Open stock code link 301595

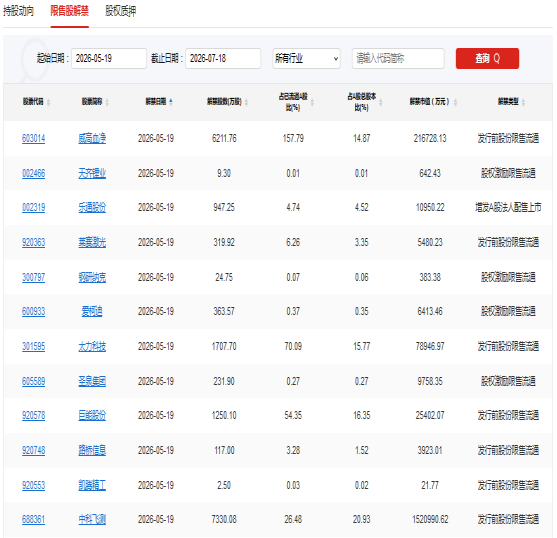click(x=34, y=346)
